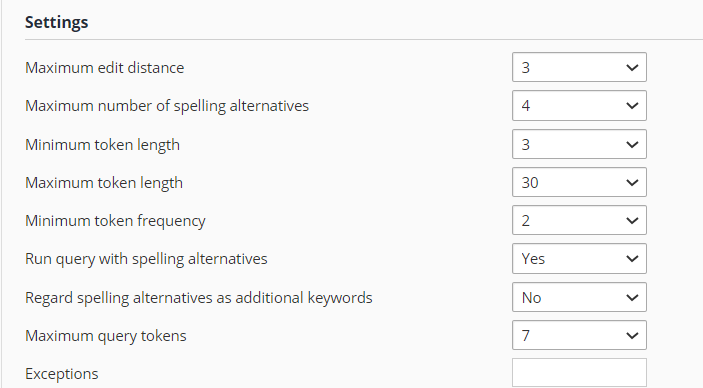Click into the Exceptions input field

click(579, 373)
